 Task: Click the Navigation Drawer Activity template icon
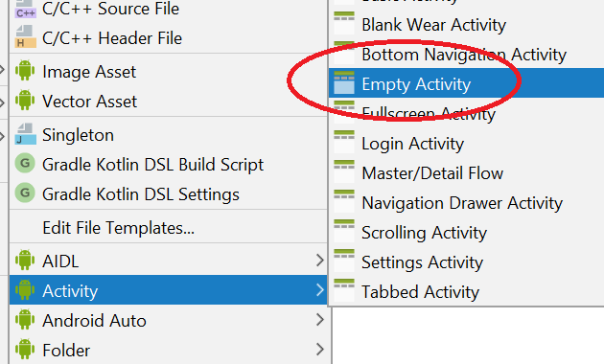[x=344, y=201]
